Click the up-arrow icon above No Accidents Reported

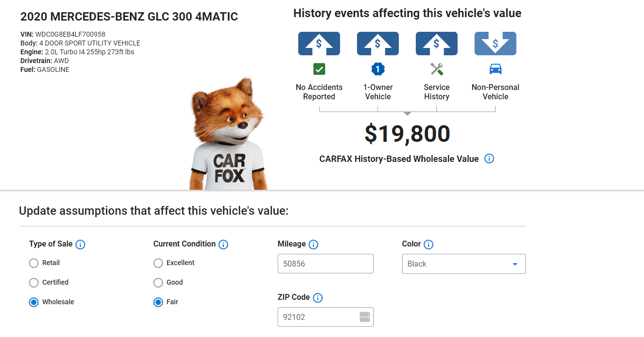click(319, 43)
